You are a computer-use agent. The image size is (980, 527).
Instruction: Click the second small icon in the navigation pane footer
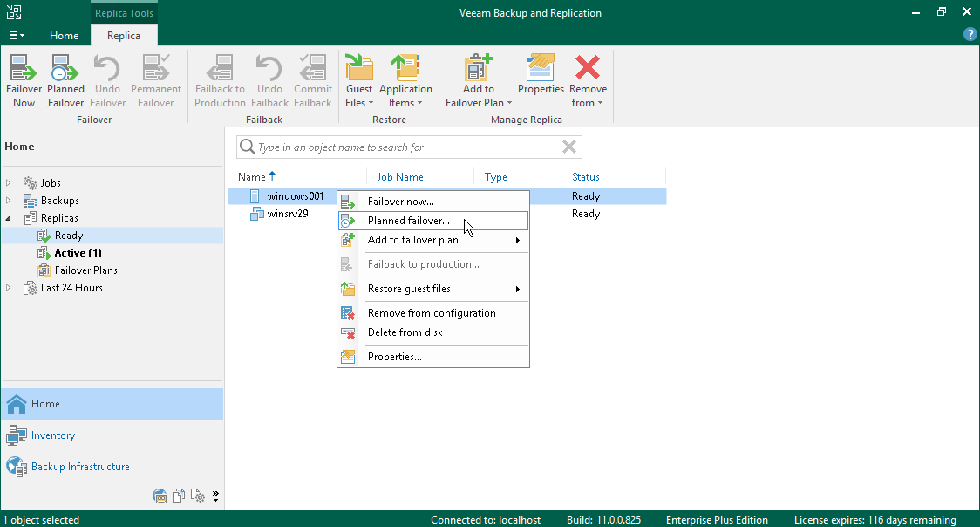[x=179, y=496]
